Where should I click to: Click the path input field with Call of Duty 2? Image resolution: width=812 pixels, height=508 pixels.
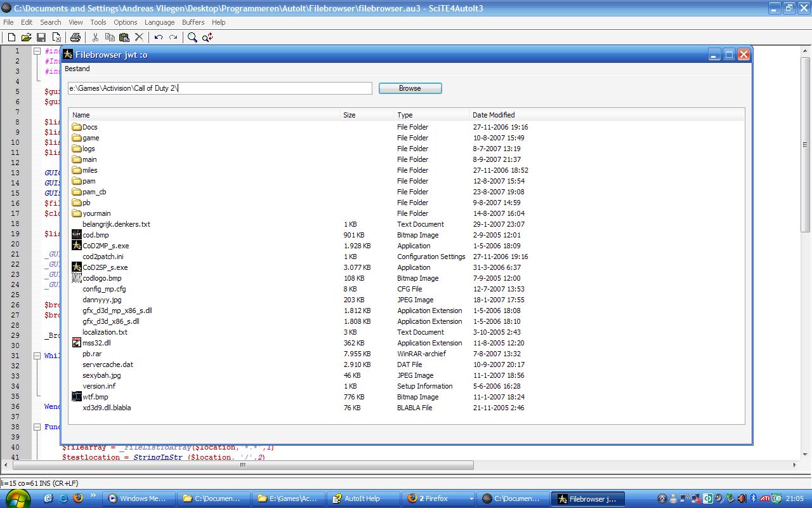pyautogui.click(x=220, y=88)
